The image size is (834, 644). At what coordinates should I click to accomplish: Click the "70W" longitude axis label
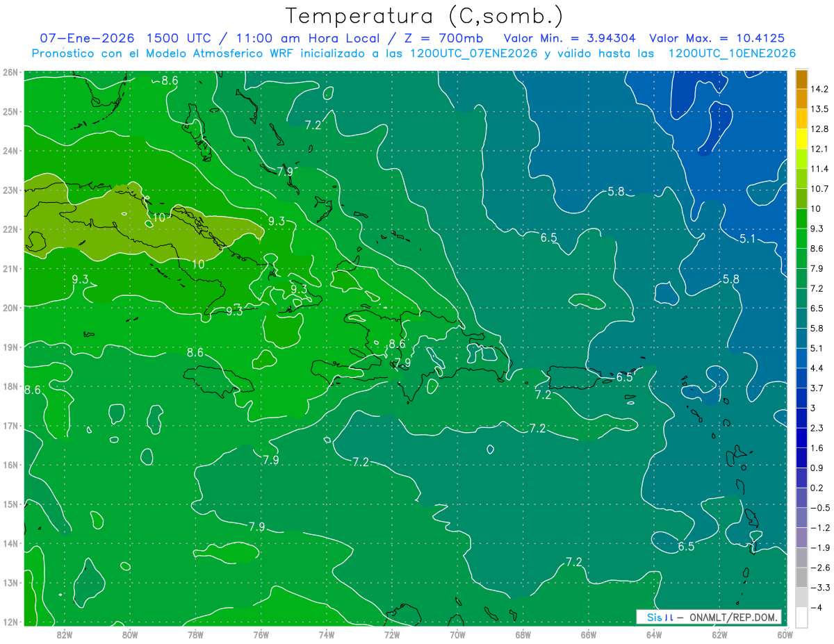point(457,634)
